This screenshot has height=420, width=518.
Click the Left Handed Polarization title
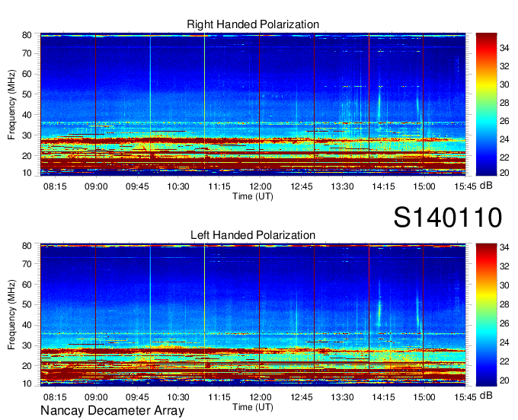253,235
